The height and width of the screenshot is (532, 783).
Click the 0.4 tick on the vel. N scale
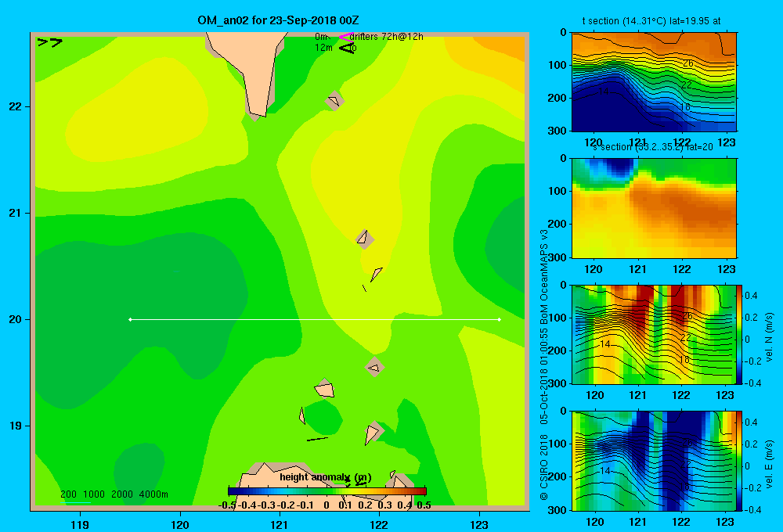coord(751,296)
